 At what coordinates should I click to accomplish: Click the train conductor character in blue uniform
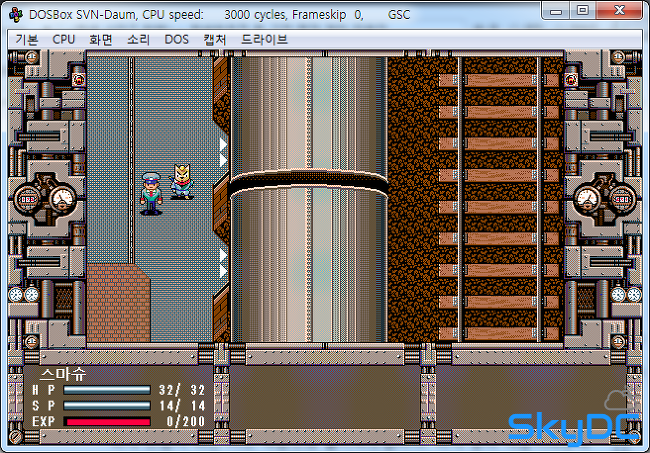click(151, 194)
